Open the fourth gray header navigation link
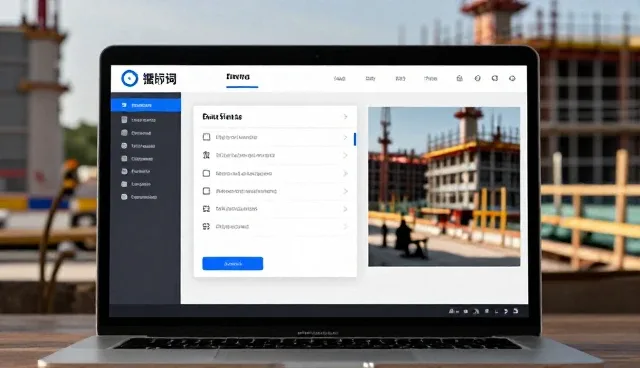Image resolution: width=640 pixels, height=368 pixels. point(431,78)
